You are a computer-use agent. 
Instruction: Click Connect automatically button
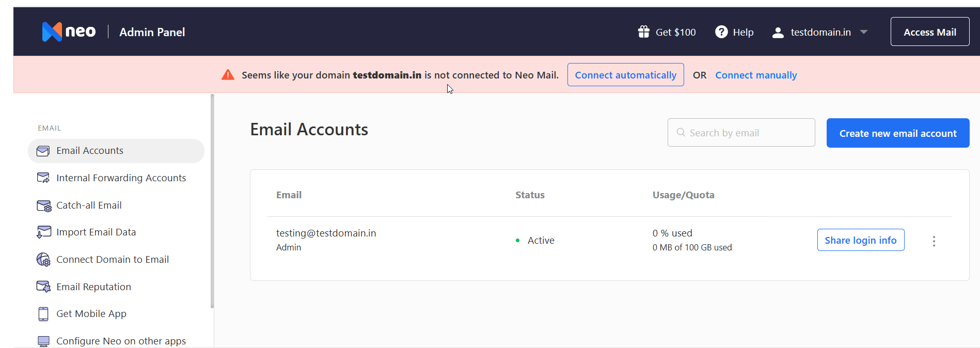626,75
